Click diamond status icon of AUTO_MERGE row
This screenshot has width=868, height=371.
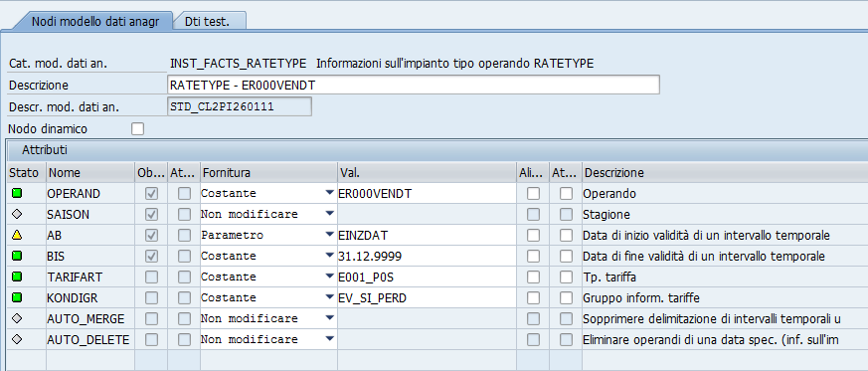17,318
